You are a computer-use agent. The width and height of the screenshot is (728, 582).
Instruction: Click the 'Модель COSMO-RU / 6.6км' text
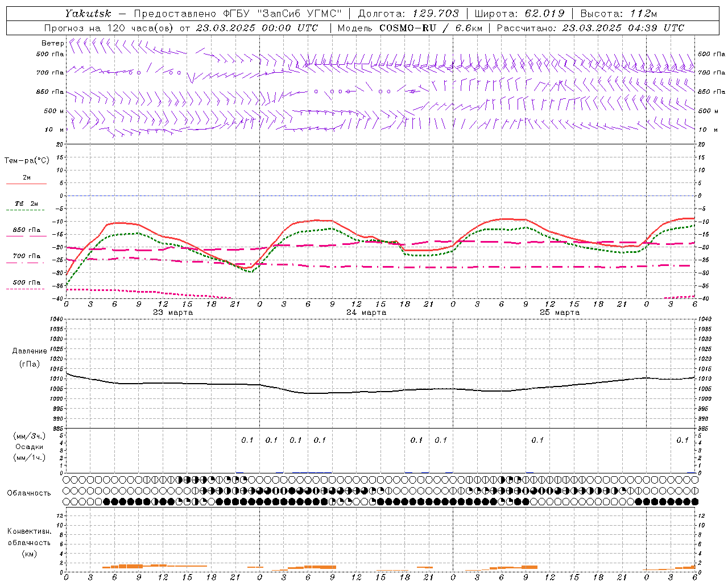[x=410, y=28]
